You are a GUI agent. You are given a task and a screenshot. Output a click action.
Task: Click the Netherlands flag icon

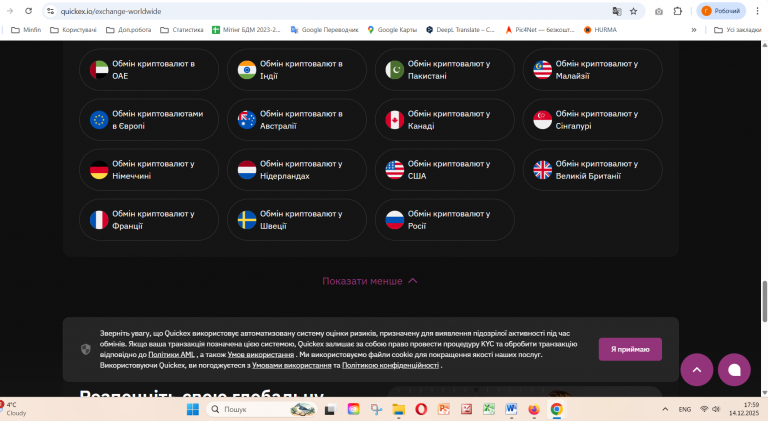click(x=247, y=170)
